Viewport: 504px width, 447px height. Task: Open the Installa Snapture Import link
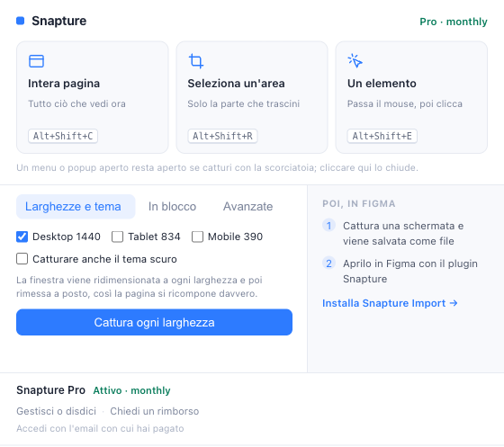pyautogui.click(x=390, y=303)
